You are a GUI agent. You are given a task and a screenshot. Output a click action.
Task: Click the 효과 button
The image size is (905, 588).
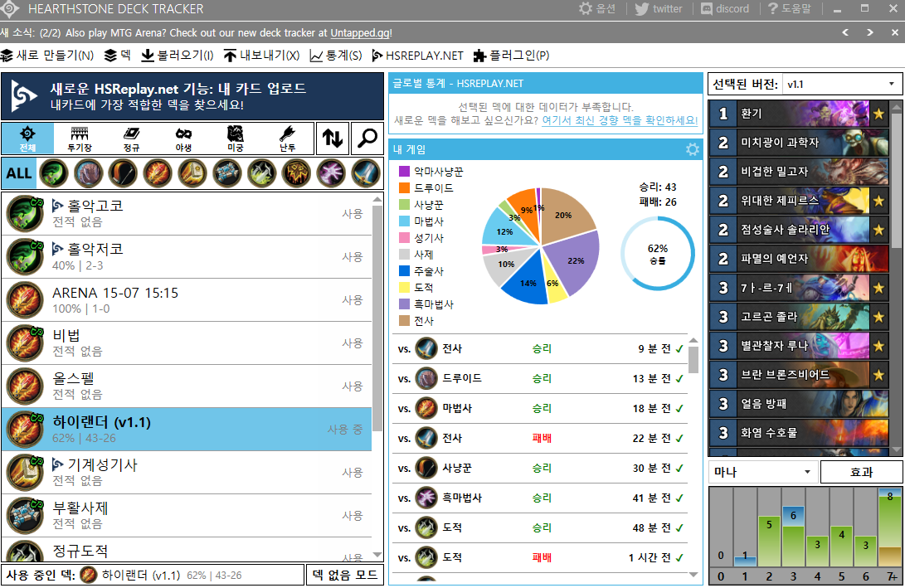(861, 472)
